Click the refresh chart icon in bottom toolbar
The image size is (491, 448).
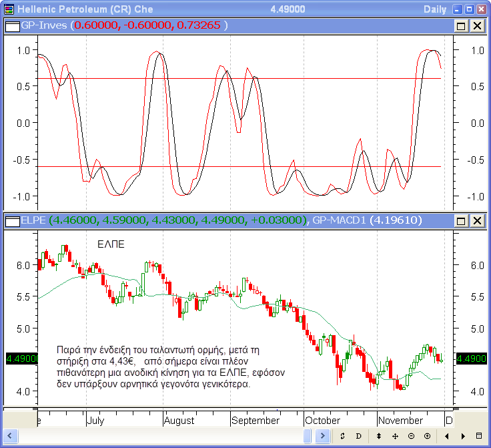pyautogui.click(x=342, y=436)
